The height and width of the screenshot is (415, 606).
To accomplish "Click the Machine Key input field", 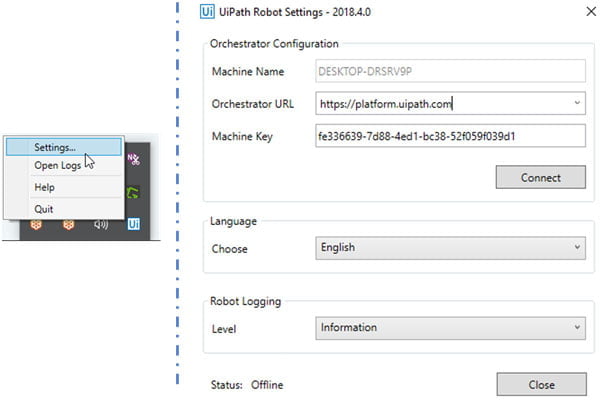I will tap(450, 136).
